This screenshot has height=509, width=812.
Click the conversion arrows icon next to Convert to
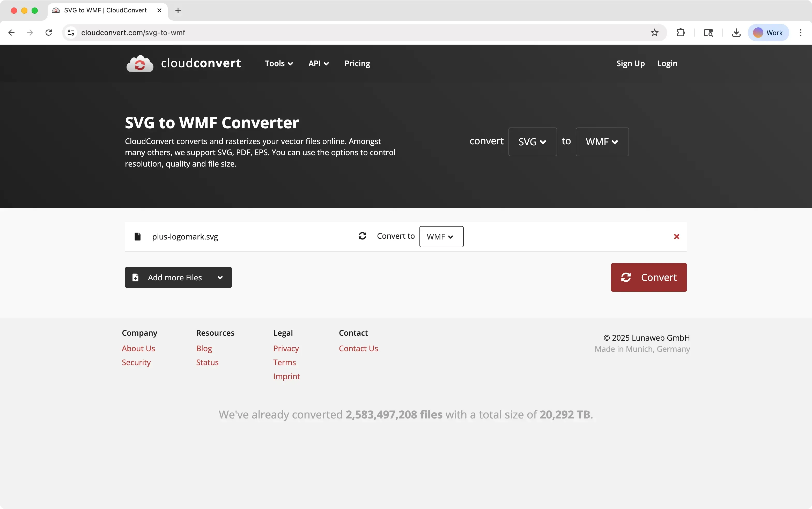pyautogui.click(x=362, y=236)
